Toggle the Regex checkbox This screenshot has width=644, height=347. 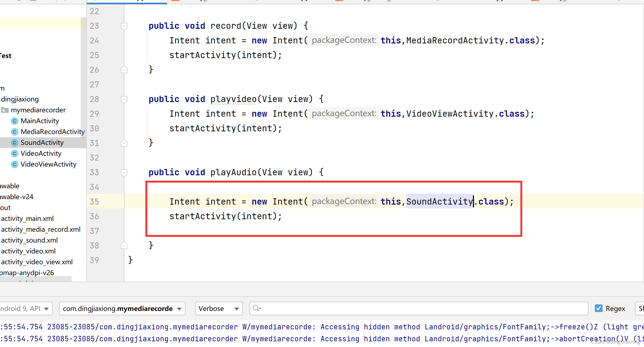599,308
